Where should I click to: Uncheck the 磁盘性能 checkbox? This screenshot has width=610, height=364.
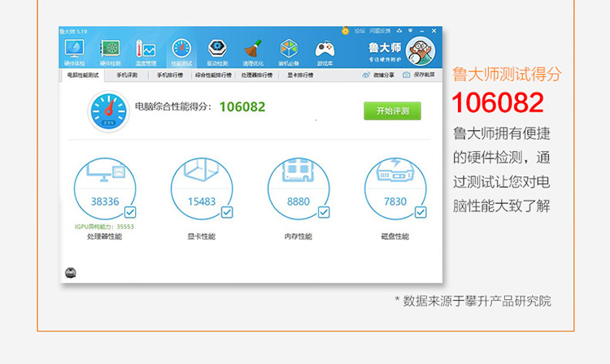click(x=420, y=212)
